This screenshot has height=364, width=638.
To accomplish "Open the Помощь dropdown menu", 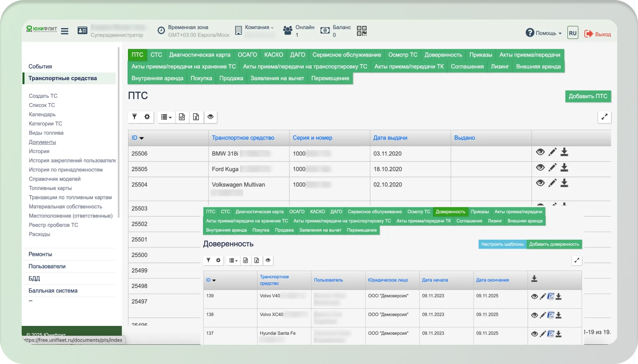I will (x=544, y=33).
